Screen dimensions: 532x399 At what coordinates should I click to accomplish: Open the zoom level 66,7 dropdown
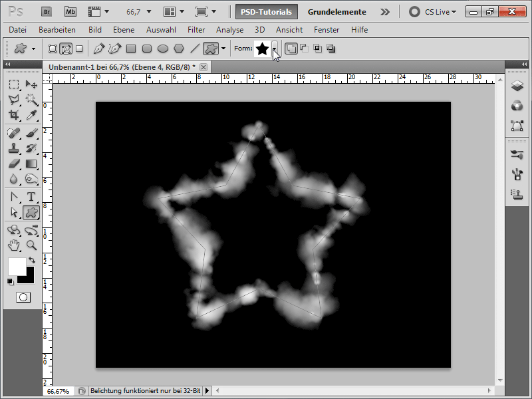tap(148, 12)
